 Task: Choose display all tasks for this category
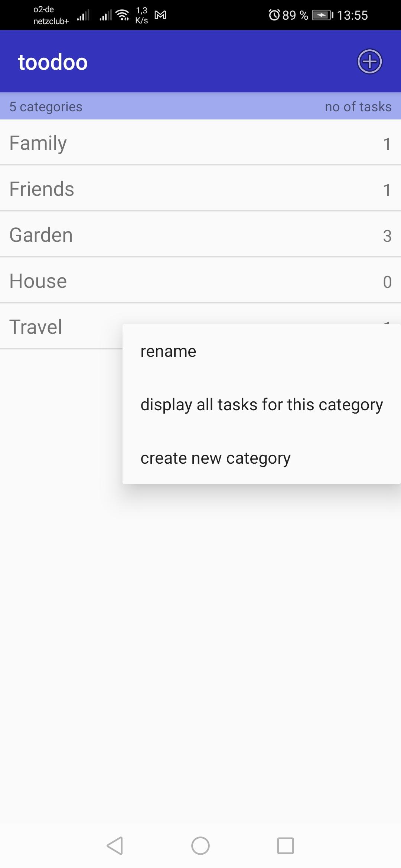click(261, 405)
